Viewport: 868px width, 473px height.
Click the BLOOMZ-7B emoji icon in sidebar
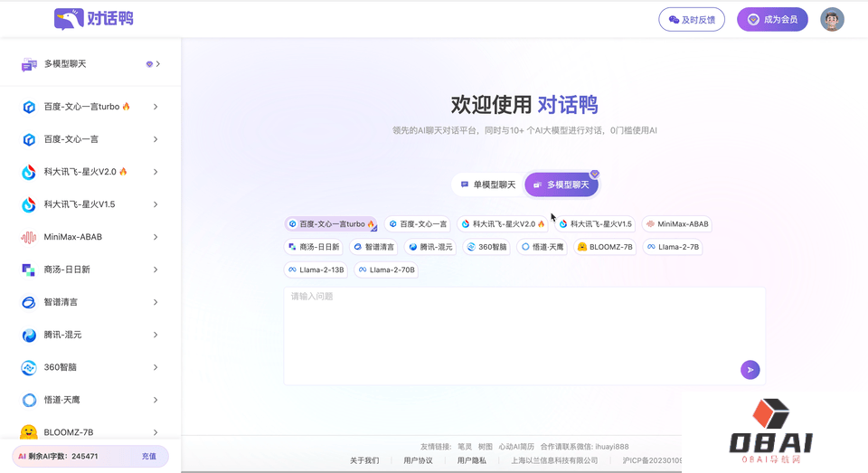click(29, 432)
